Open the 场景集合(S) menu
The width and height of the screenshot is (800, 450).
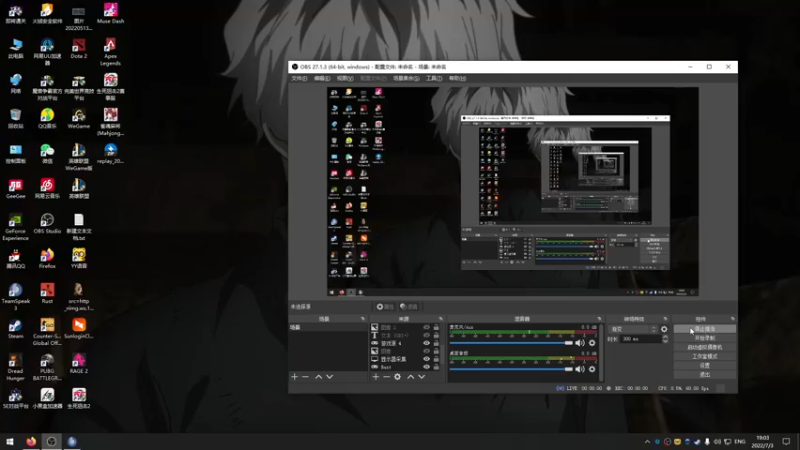[406, 79]
